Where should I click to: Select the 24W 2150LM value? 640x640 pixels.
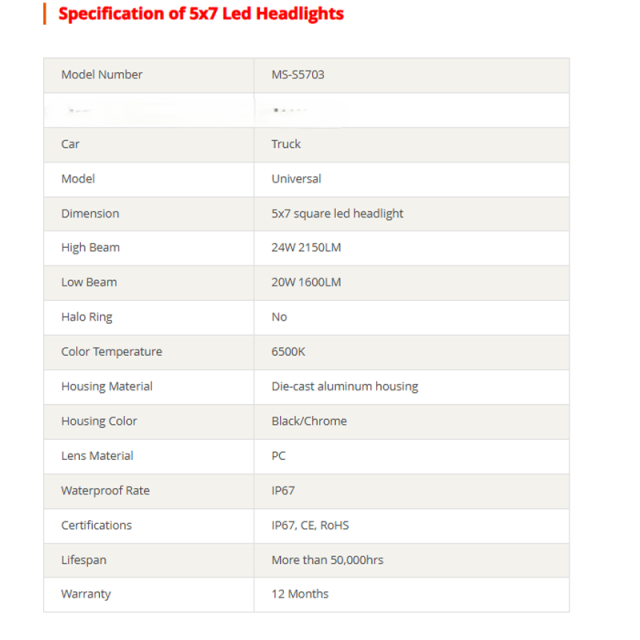coord(306,247)
